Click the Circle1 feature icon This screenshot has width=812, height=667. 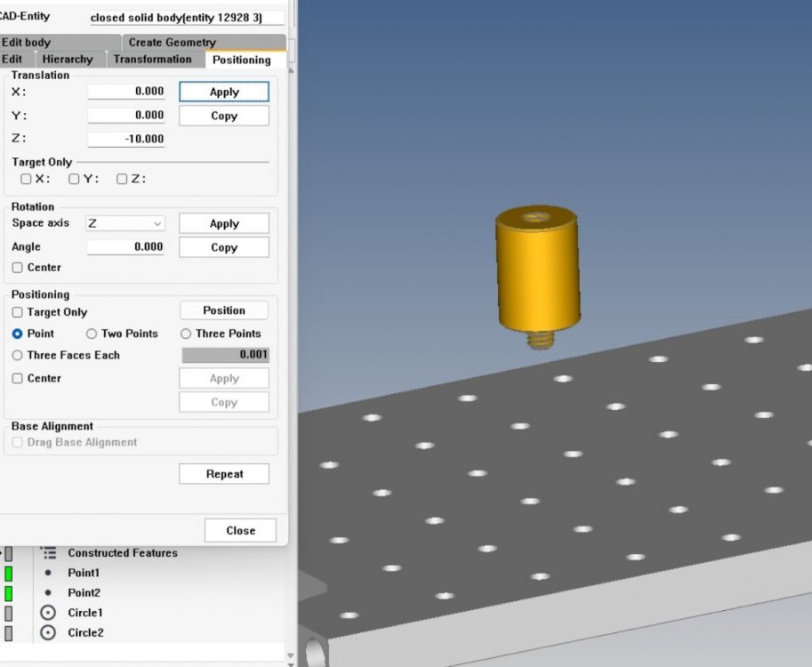pyautogui.click(x=48, y=613)
